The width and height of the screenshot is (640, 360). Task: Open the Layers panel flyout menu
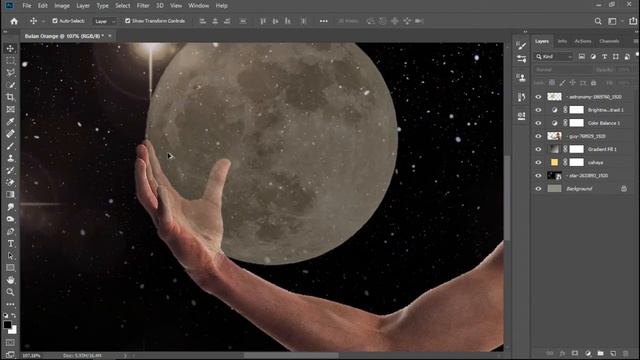(x=636, y=41)
